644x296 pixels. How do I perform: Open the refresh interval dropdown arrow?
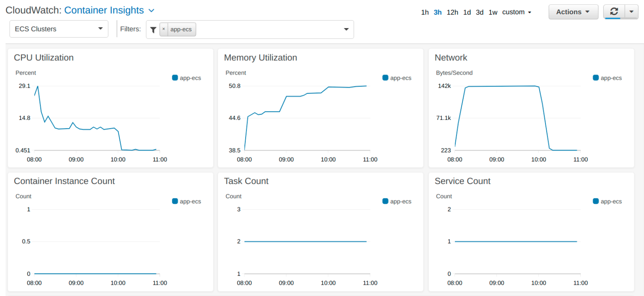point(631,12)
